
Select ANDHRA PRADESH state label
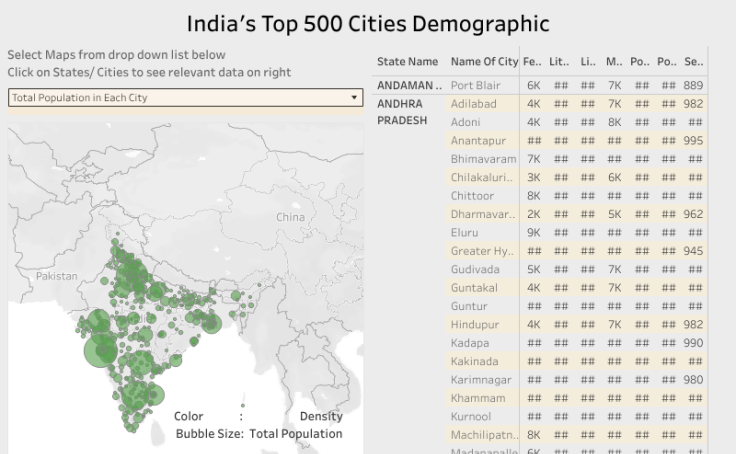[400, 112]
